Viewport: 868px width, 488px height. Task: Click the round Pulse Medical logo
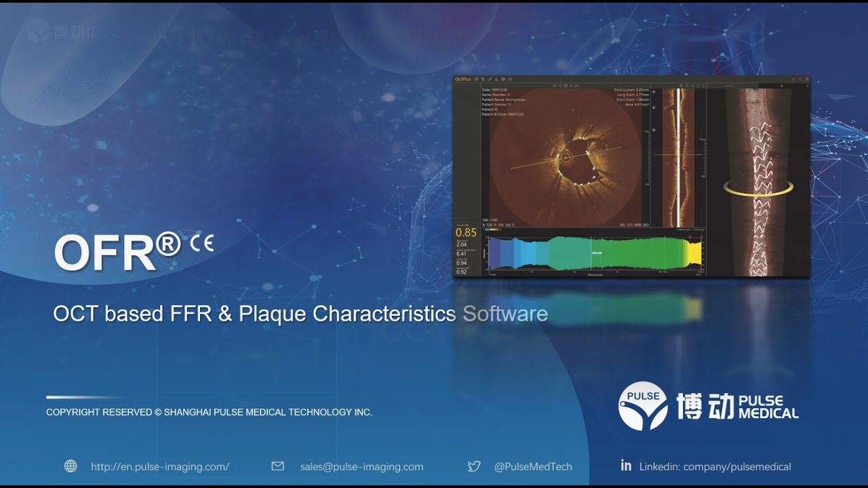643,406
